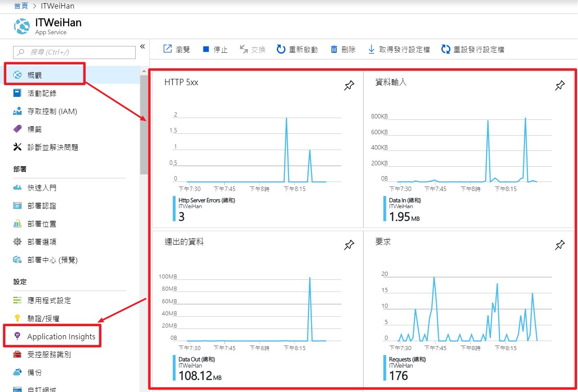Viewport: 578px width, 392px height.
Task: Click the 重新啟動 restart toolbar button
Action: pyautogui.click(x=298, y=50)
